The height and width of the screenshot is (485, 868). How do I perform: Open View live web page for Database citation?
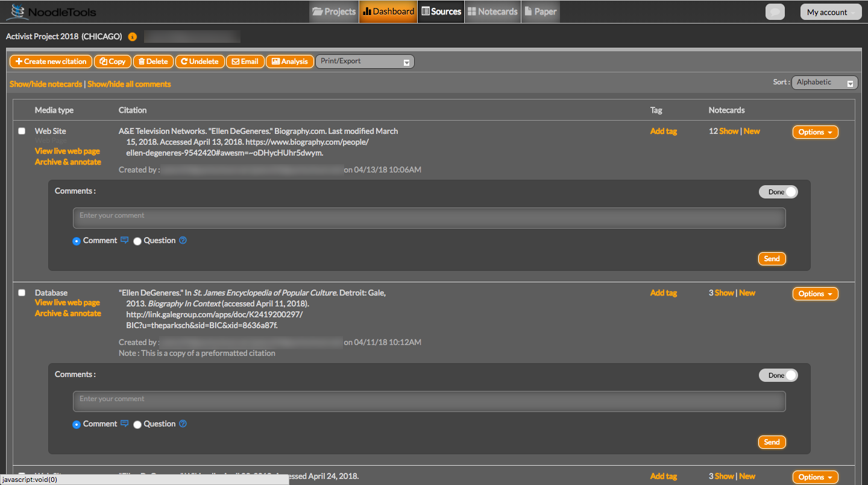[68, 302]
